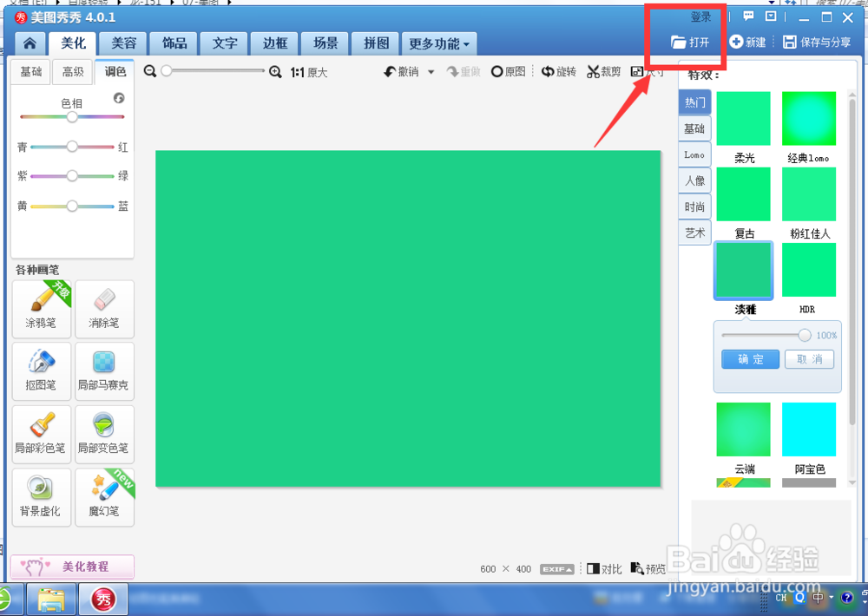The image size is (868, 616).
Task: Apply the HDR effect thumbnail
Action: (809, 270)
